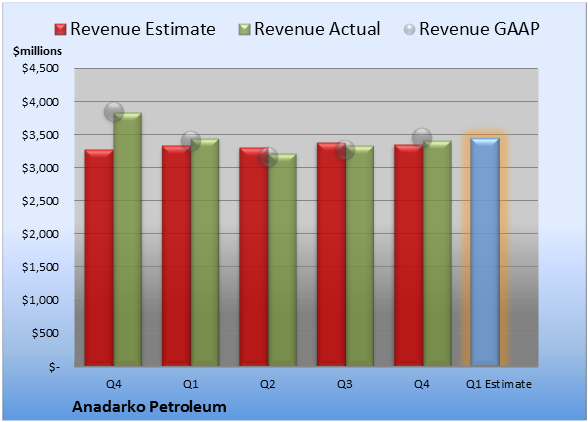Click the "$1,000" y-axis tick label
Image resolution: width=588 pixels, height=422 pixels.
tap(40, 300)
